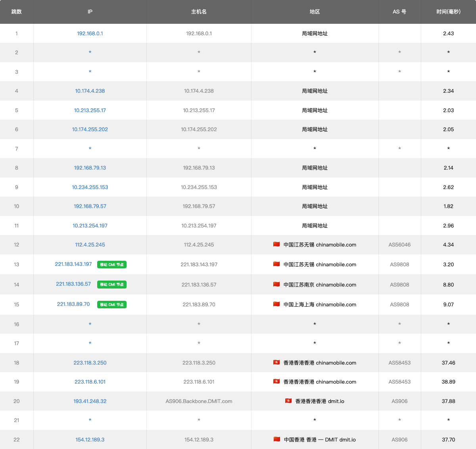Select AS906 in hop 20 row
The width and height of the screenshot is (476, 449).
[399, 401]
